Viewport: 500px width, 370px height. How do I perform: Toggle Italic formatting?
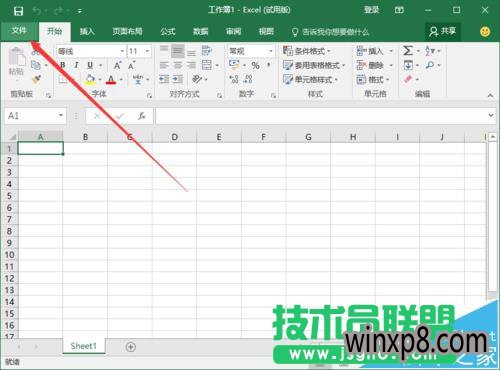(x=76, y=65)
